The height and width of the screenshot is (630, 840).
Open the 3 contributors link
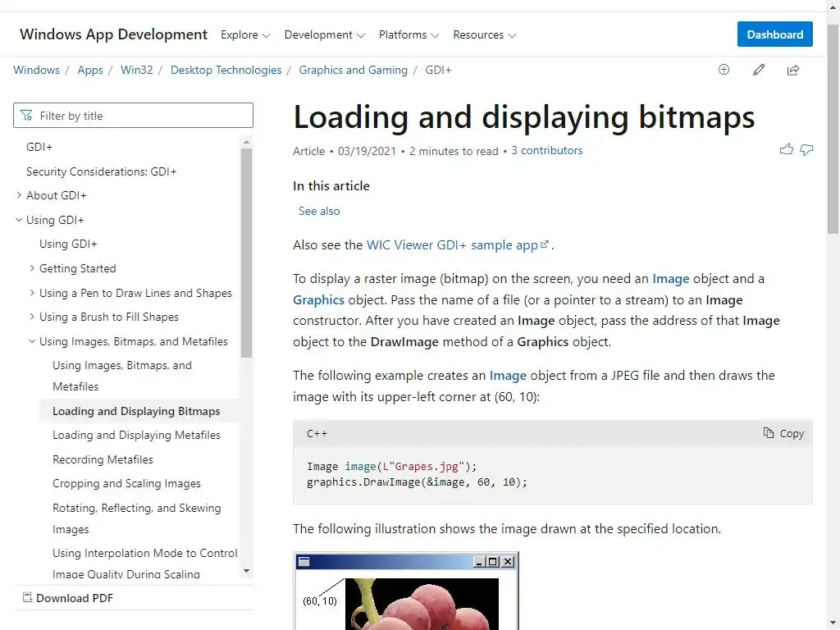[547, 151]
